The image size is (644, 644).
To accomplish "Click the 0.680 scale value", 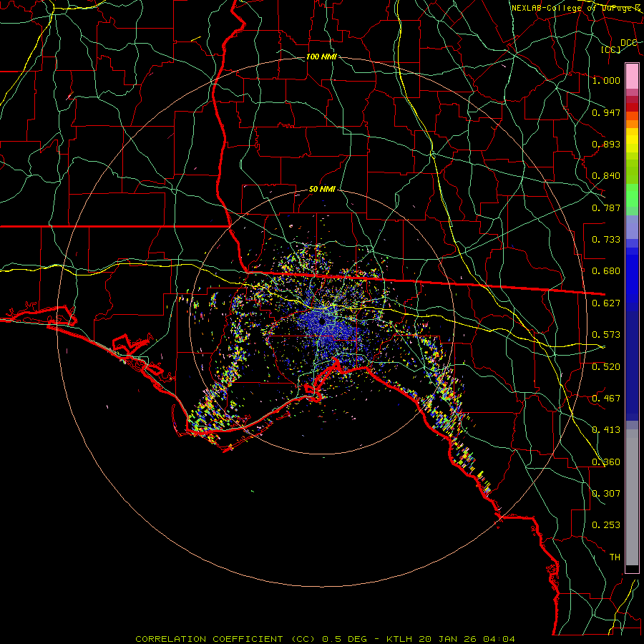I will [606, 271].
